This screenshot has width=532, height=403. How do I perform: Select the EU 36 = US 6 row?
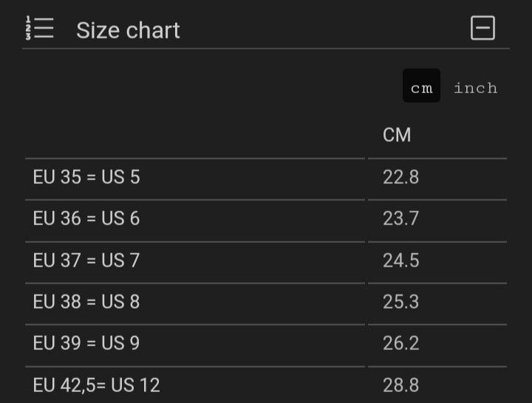86,218
